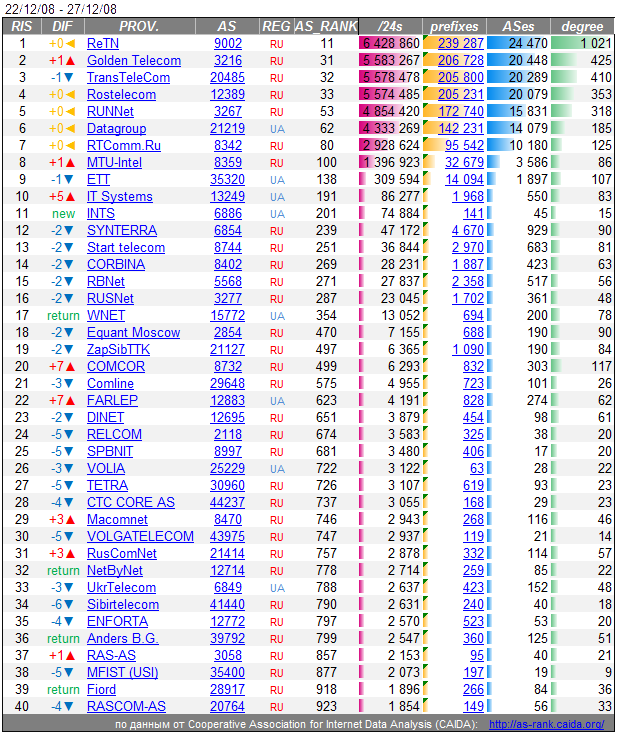This screenshot has height=735, width=618.
Task: Click the PROV. column header
Action: (145, 26)
